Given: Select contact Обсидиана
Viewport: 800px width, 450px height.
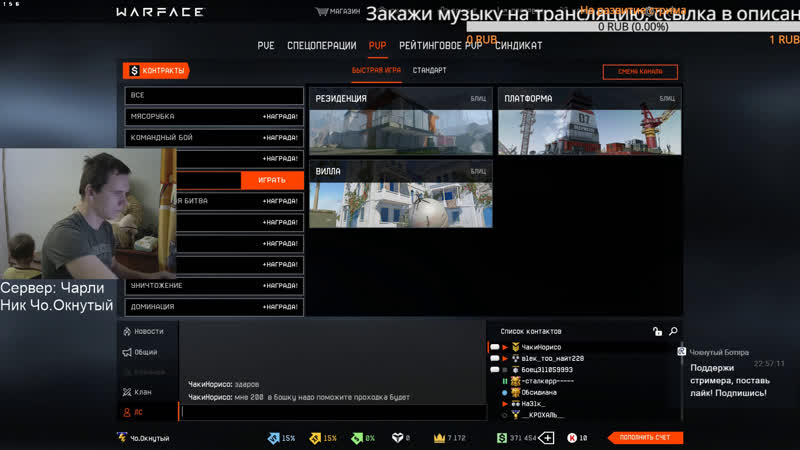Looking at the screenshot, I should tap(539, 392).
